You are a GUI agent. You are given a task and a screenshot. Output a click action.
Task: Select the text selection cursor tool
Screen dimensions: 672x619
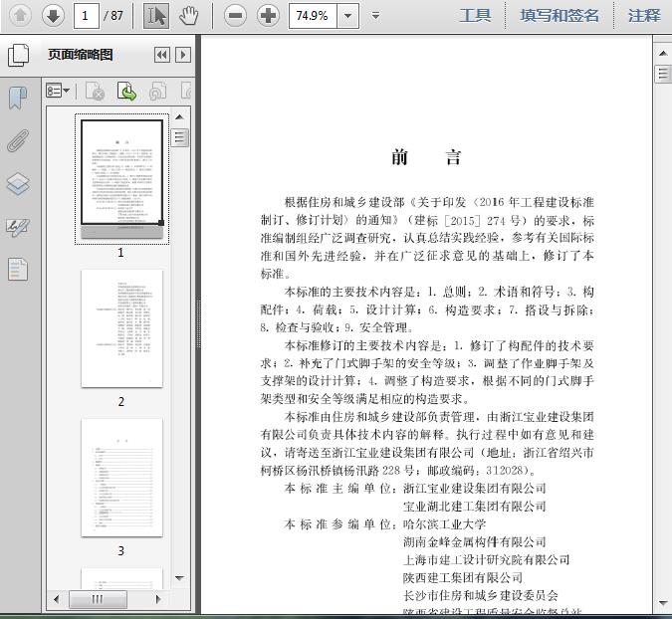click(x=156, y=15)
